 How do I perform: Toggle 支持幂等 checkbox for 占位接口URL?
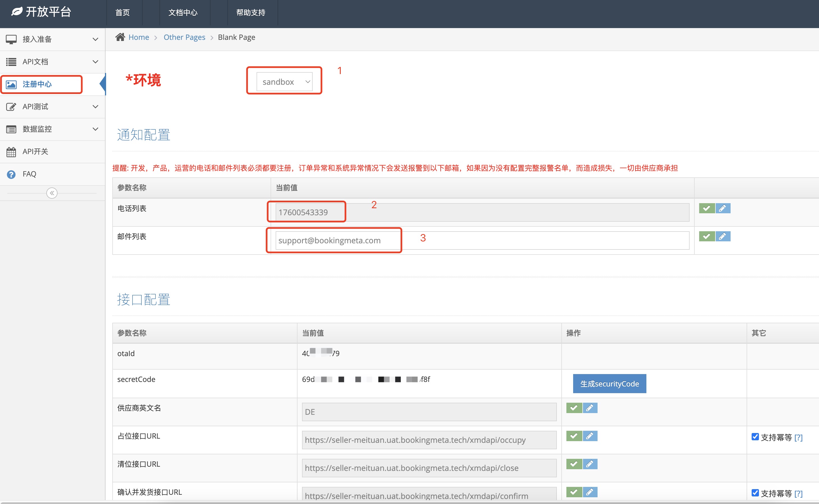coord(755,437)
